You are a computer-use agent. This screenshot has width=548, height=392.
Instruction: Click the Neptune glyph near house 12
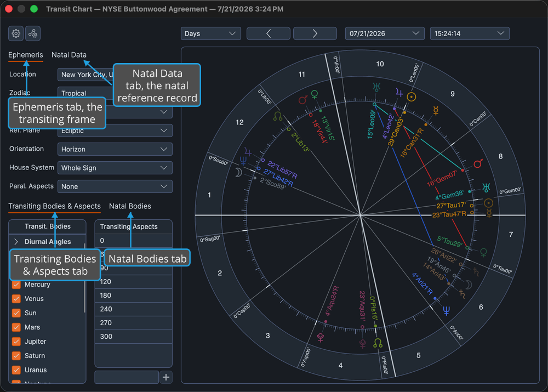[x=243, y=161]
